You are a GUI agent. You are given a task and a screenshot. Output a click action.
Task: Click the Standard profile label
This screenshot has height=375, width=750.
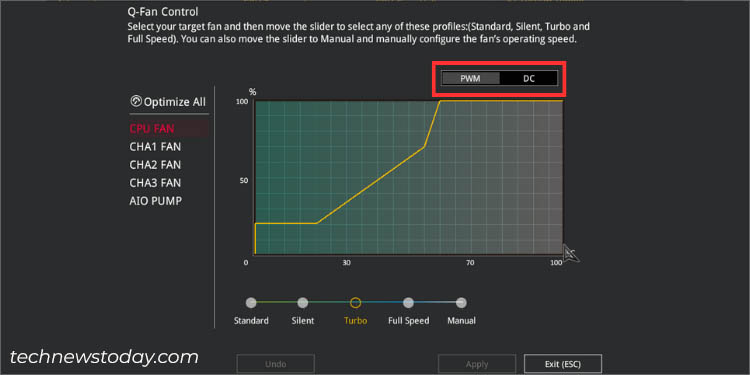pyautogui.click(x=251, y=321)
